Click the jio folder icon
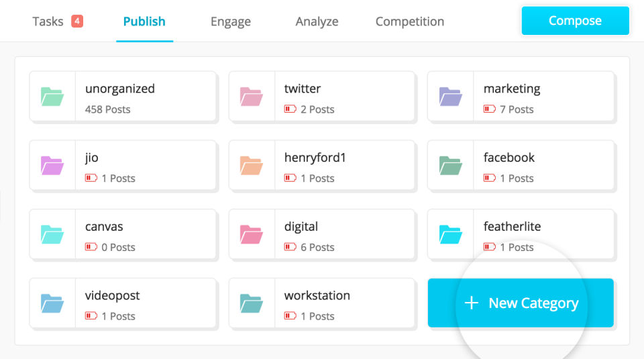644x359 pixels. (52, 166)
